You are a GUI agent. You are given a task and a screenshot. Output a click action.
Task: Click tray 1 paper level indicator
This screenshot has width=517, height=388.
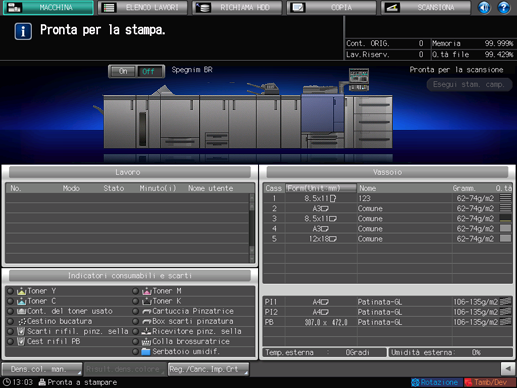(x=505, y=198)
